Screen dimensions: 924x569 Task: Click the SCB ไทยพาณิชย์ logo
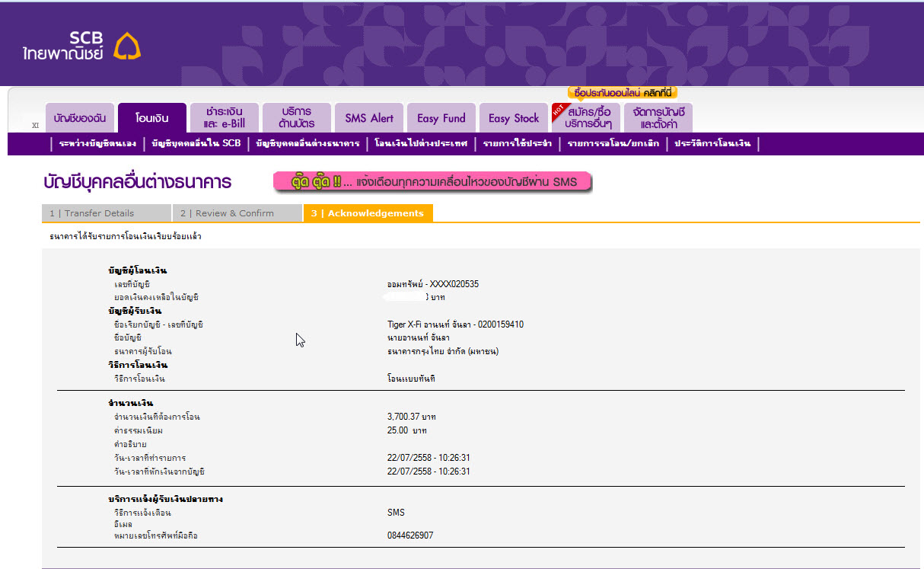[82, 46]
